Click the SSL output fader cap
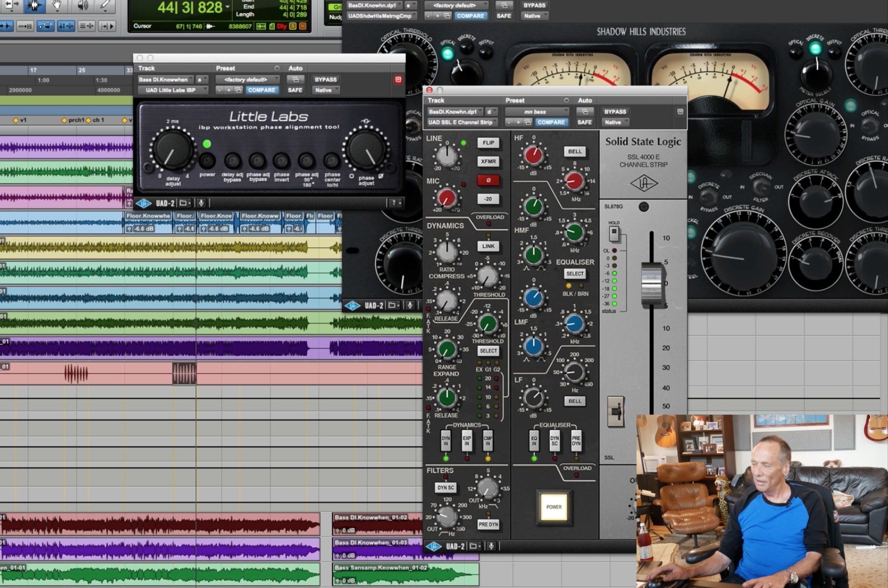 point(652,284)
